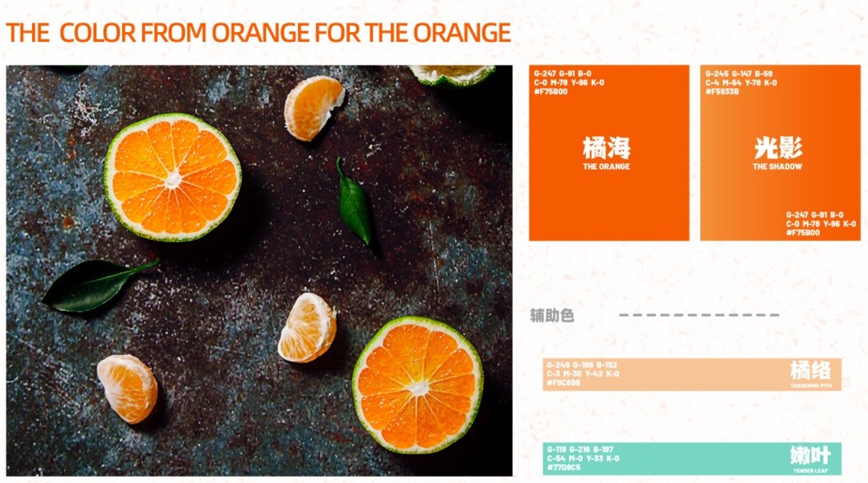This screenshot has width=868, height=483.
Task: Select the #77D8C5 hex value text
Action: click(x=564, y=468)
